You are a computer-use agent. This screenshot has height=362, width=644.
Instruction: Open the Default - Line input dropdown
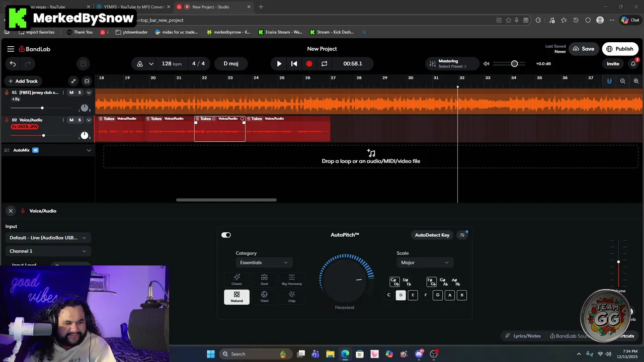pyautogui.click(x=48, y=238)
